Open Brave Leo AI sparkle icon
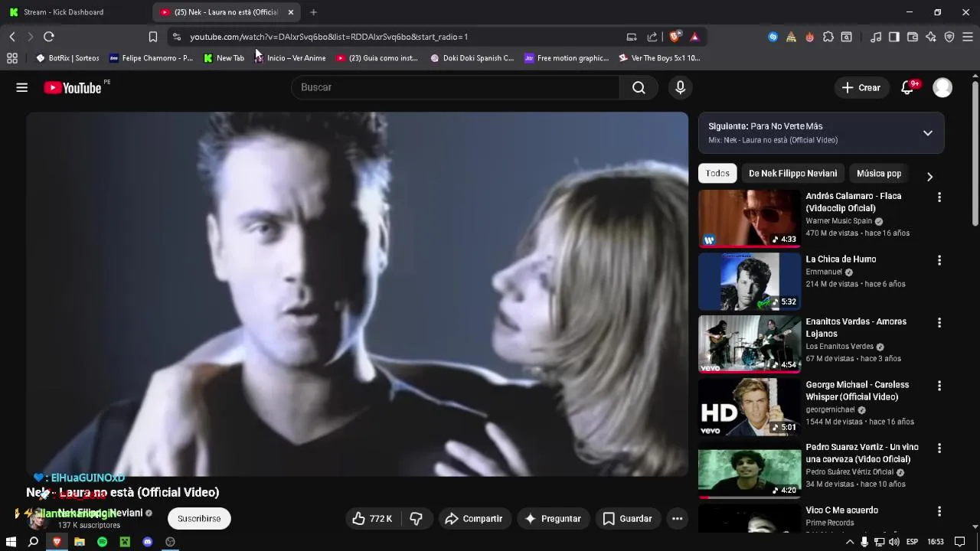Viewport: 980px width, 551px height. coord(931,37)
